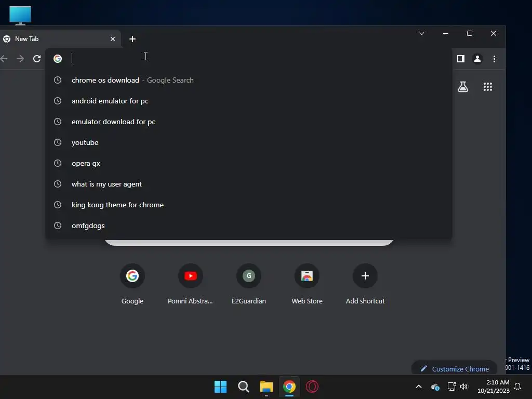
Task: Choose suggestion 'youtube'
Action: 249,142
